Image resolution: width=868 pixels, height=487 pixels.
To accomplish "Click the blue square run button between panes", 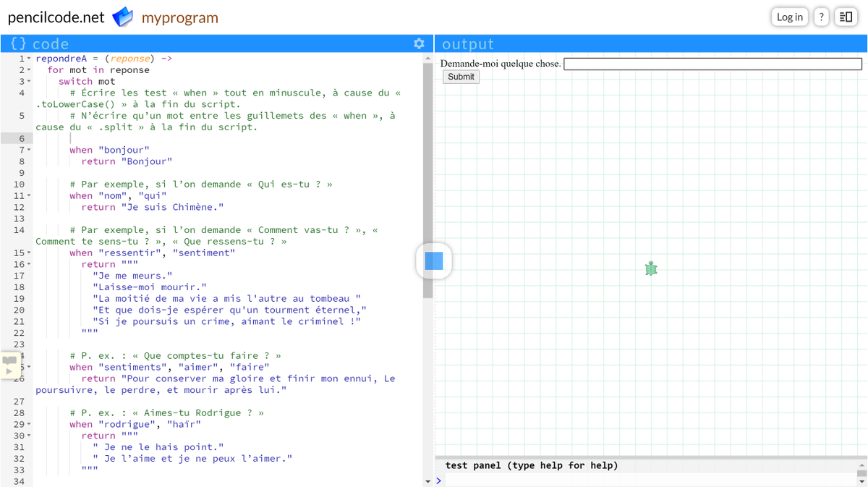I will click(x=434, y=261).
